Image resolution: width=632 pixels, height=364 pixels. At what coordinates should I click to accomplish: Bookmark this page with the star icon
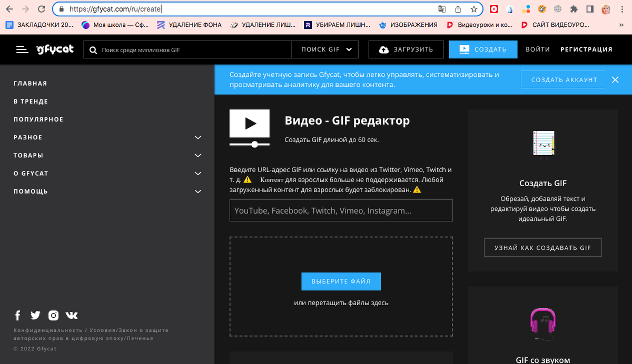(473, 9)
